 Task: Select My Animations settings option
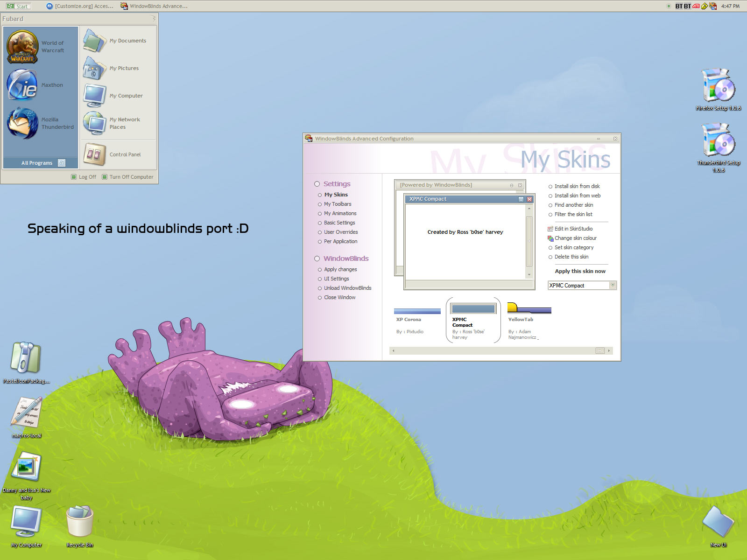point(340,213)
